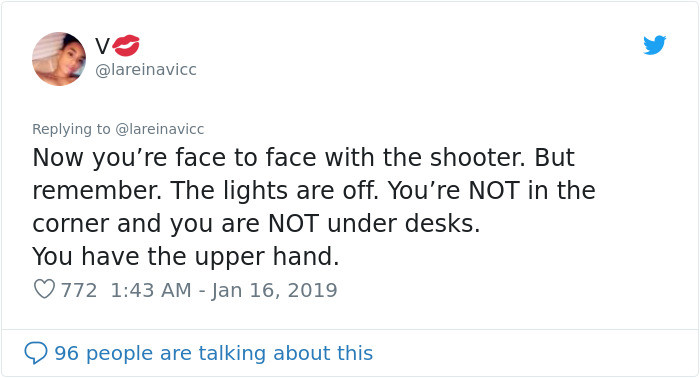Click the 772 likes count

79,290
